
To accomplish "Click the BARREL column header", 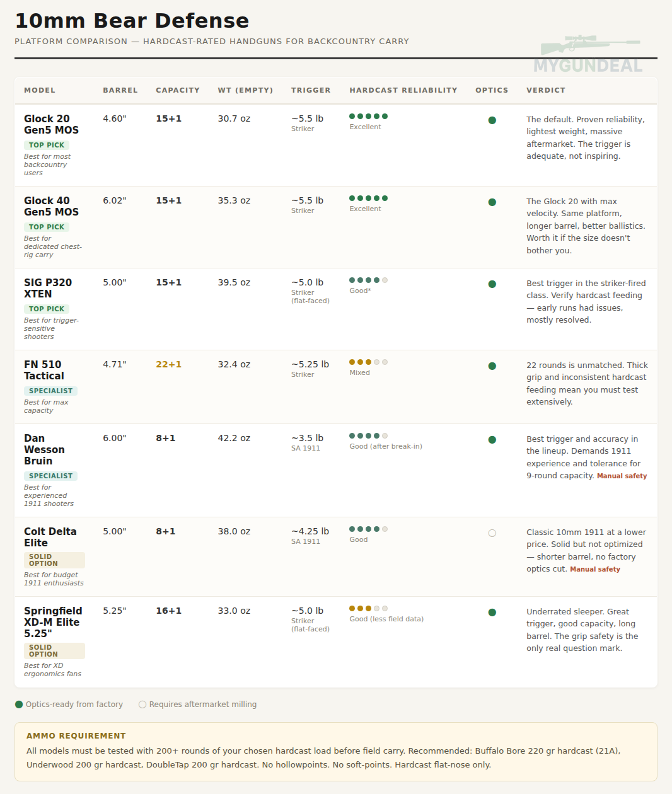I will pyautogui.click(x=120, y=90).
